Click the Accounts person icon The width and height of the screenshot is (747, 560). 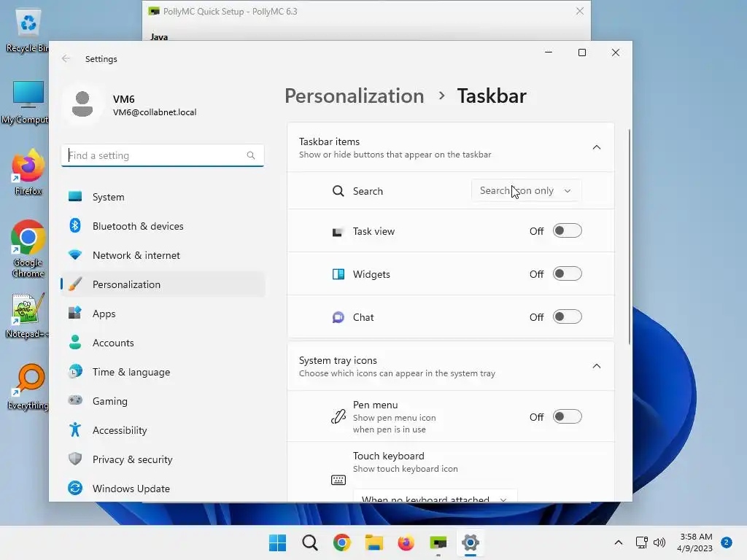[x=75, y=342]
